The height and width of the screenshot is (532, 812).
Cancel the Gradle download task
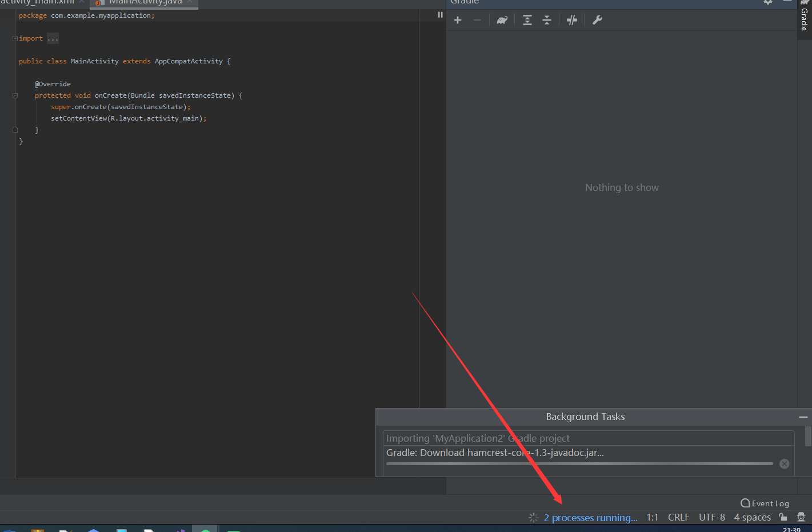pyautogui.click(x=784, y=464)
